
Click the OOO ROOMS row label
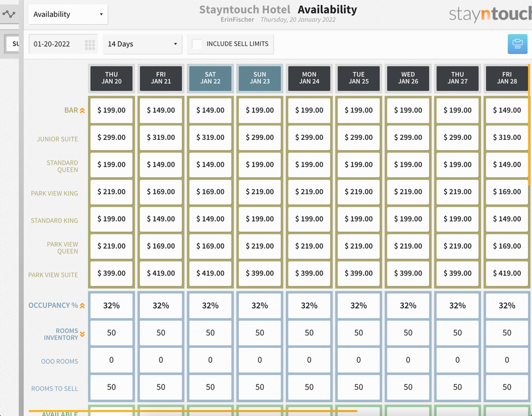[x=60, y=362]
